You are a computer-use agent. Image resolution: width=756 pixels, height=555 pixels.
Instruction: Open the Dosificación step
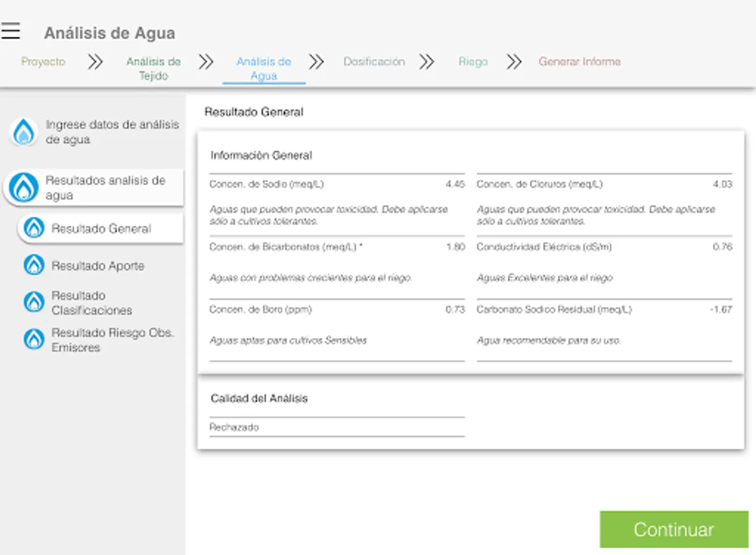click(374, 62)
